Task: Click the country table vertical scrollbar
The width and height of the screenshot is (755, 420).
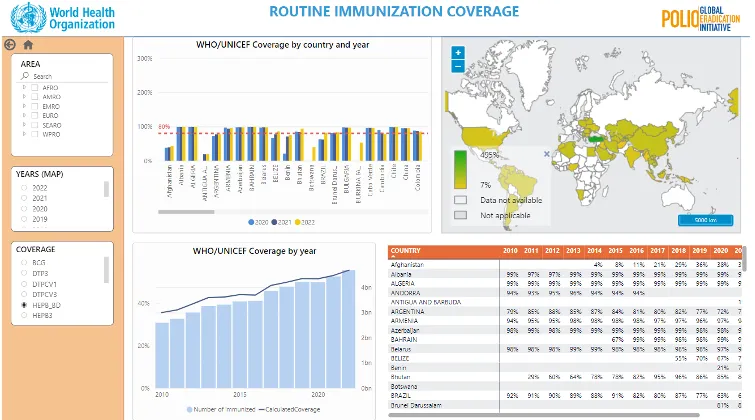Action: pyautogui.click(x=744, y=259)
